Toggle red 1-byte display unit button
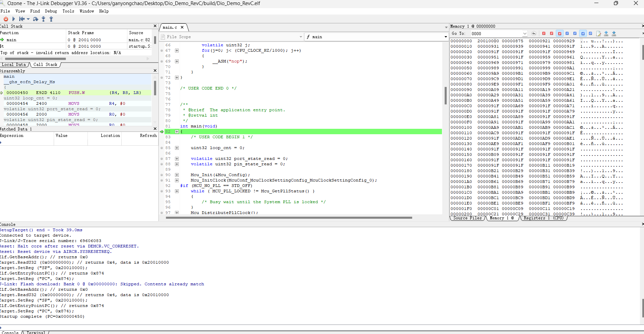Viewport: 644px width, 334px height. click(x=544, y=33)
